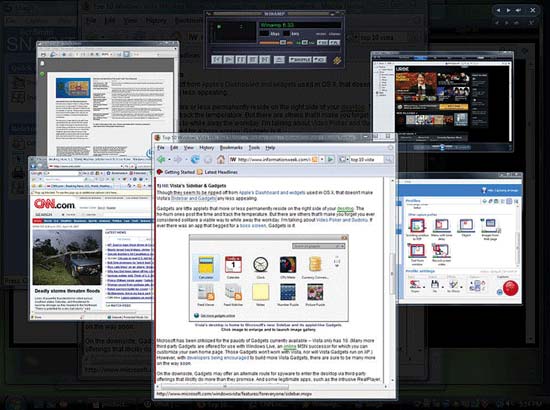Viewport: 550px width, 410px height.
Task: Click Firefox search box containing 'top 10 vista'
Action: [x=367, y=160]
